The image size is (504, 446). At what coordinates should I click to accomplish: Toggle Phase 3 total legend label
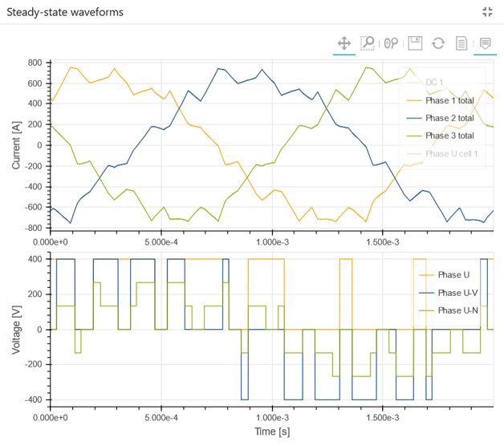tap(449, 136)
